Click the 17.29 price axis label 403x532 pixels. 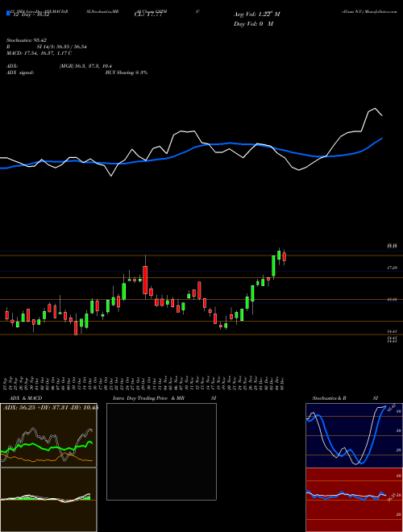(x=392, y=268)
